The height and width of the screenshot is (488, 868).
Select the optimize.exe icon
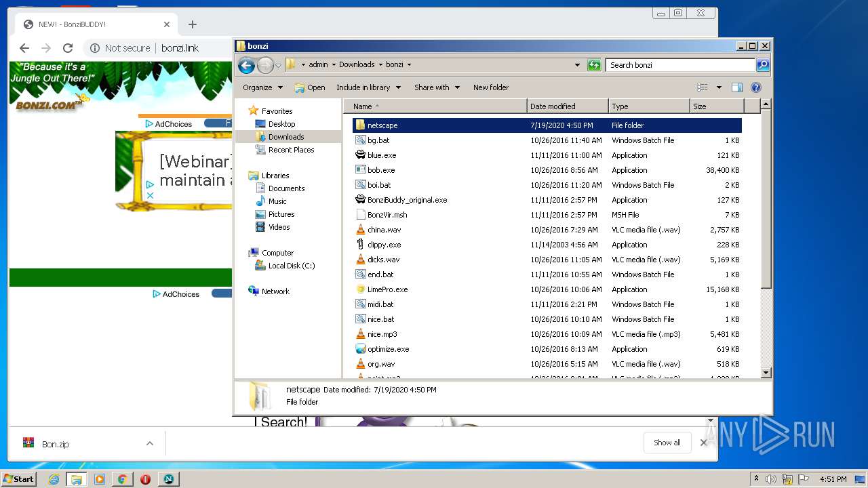point(360,349)
